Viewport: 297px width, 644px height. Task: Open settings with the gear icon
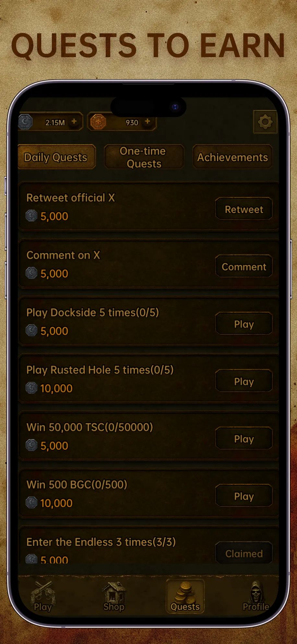(x=265, y=122)
